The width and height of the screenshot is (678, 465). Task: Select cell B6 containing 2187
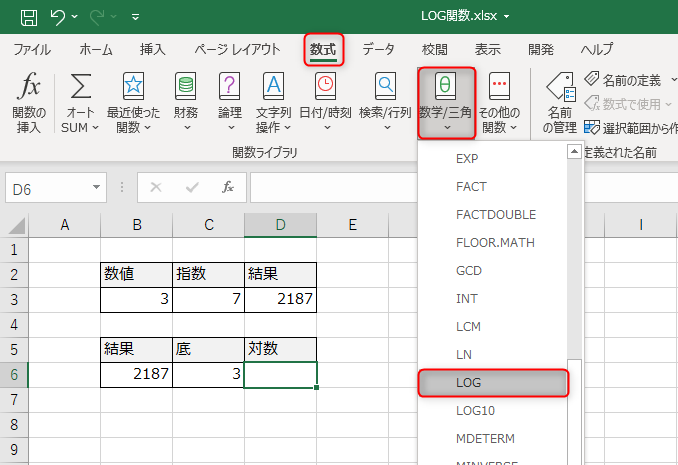pyautogui.click(x=136, y=374)
